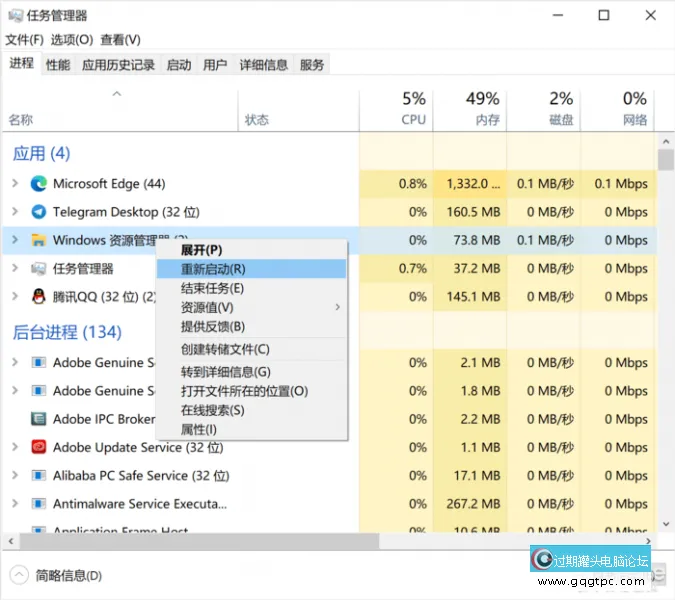Click the Adobe Update Service red icon

[39, 447]
